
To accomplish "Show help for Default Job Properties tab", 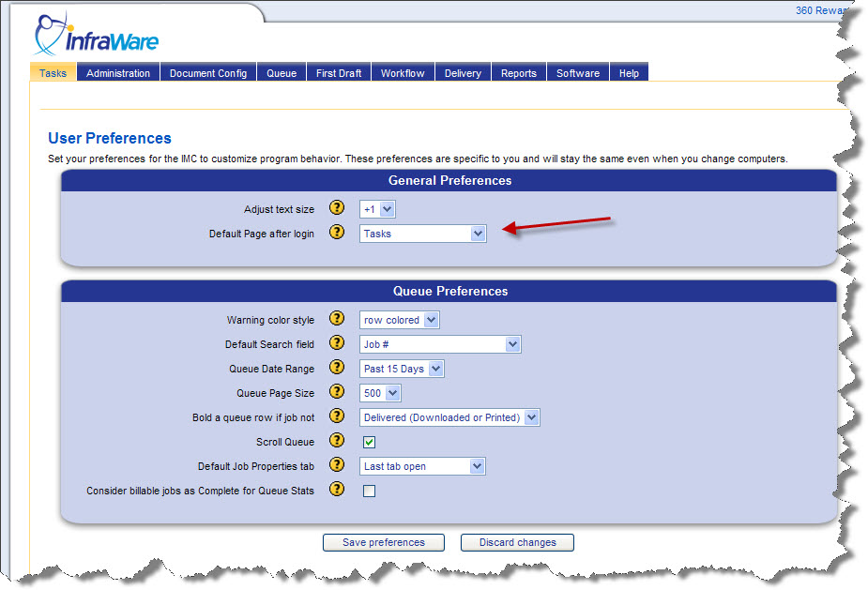I will [x=337, y=466].
